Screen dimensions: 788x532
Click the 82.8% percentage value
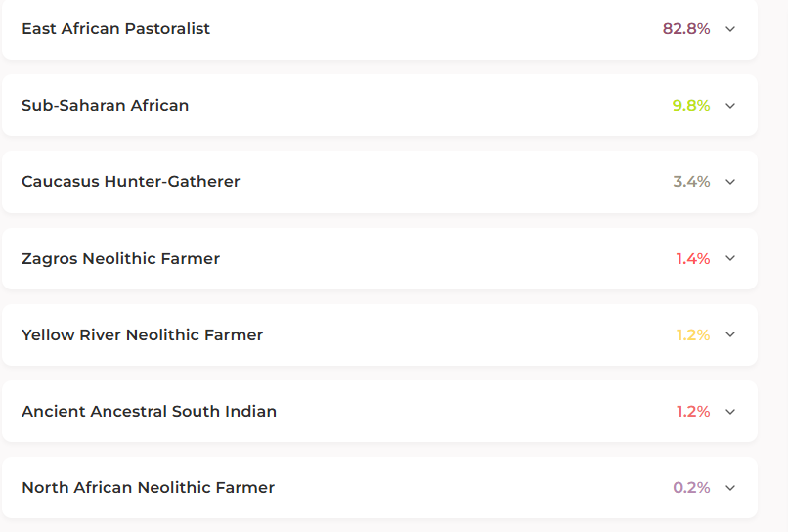click(x=686, y=29)
